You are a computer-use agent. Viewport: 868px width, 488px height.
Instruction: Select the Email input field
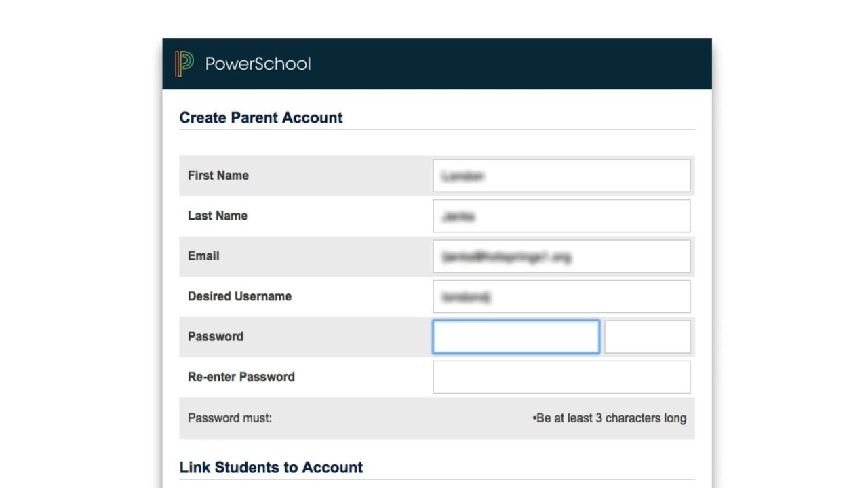pyautogui.click(x=561, y=256)
